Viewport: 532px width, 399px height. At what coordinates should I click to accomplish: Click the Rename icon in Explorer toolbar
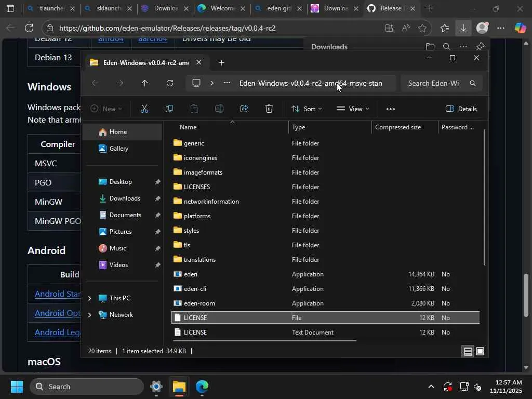pyautogui.click(x=219, y=109)
